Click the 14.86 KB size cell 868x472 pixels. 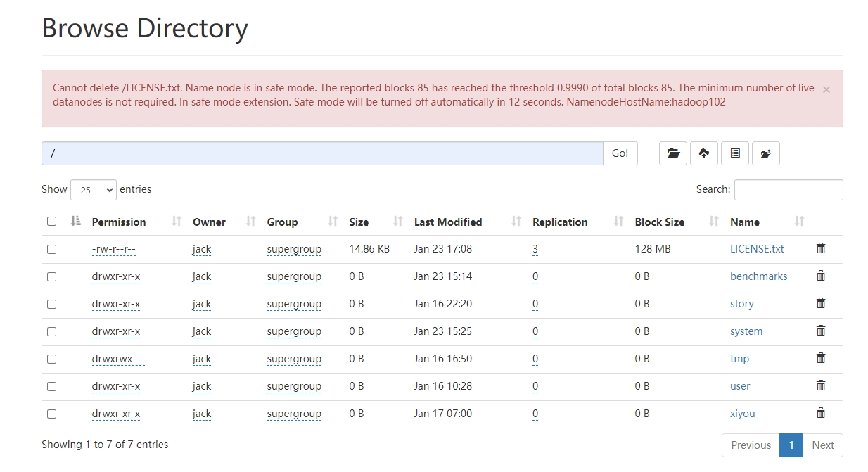[369, 249]
